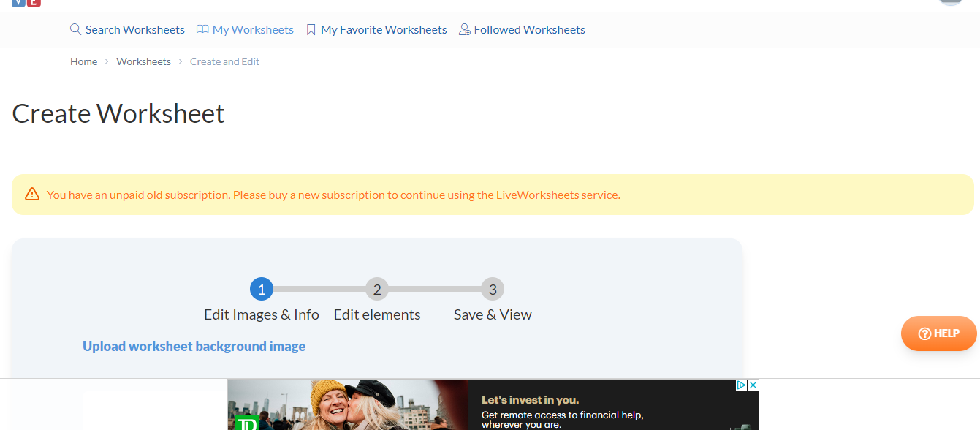Click the magnifying glass search icon
Viewport: 980px width, 430px height.
75,30
